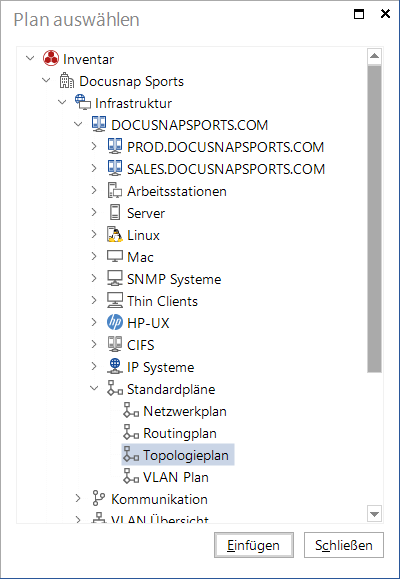Expand the HP-UX node
Viewport: 400px width, 579px height.
click(94, 322)
